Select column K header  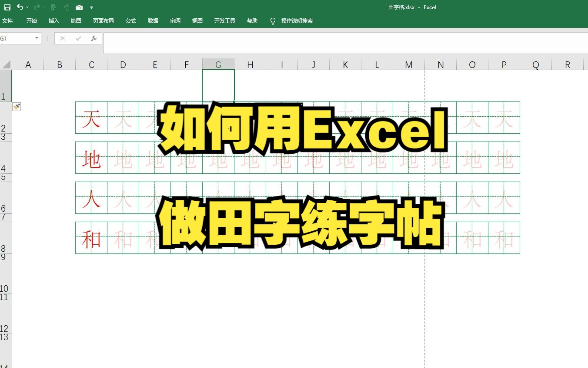[x=345, y=65]
